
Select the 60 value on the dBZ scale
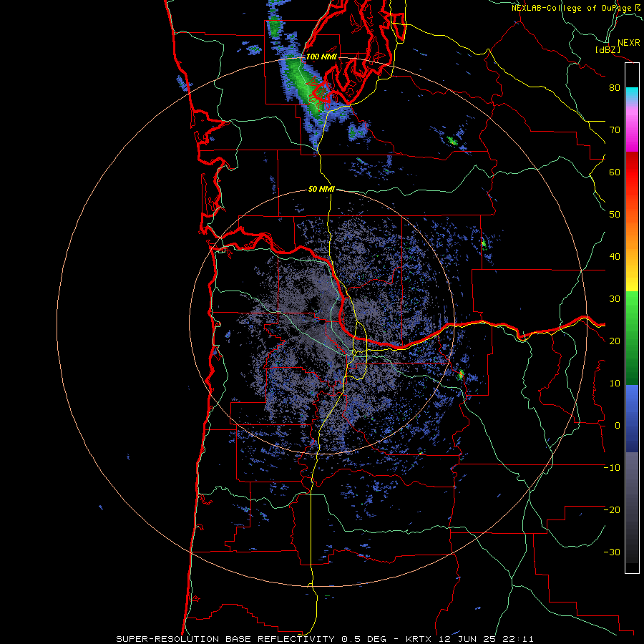point(615,172)
